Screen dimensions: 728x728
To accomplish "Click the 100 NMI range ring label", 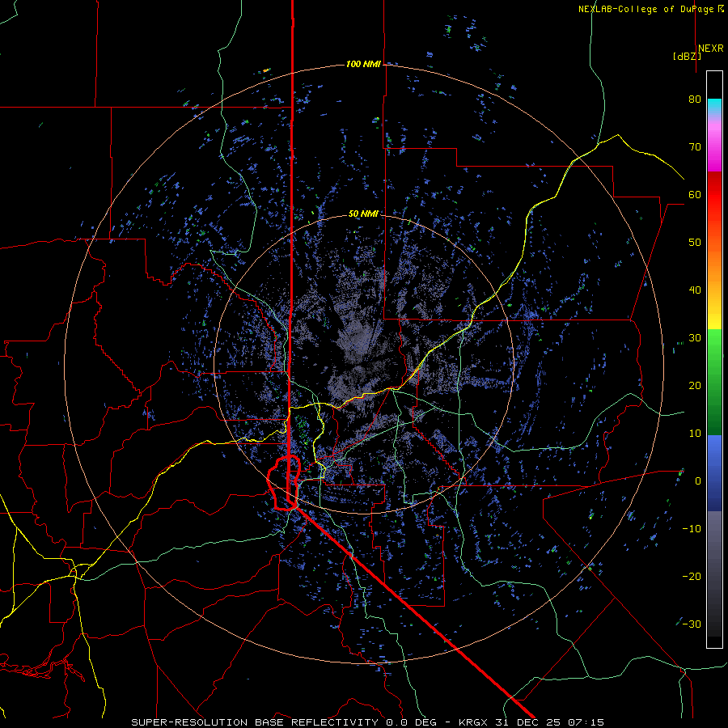I will (363, 64).
